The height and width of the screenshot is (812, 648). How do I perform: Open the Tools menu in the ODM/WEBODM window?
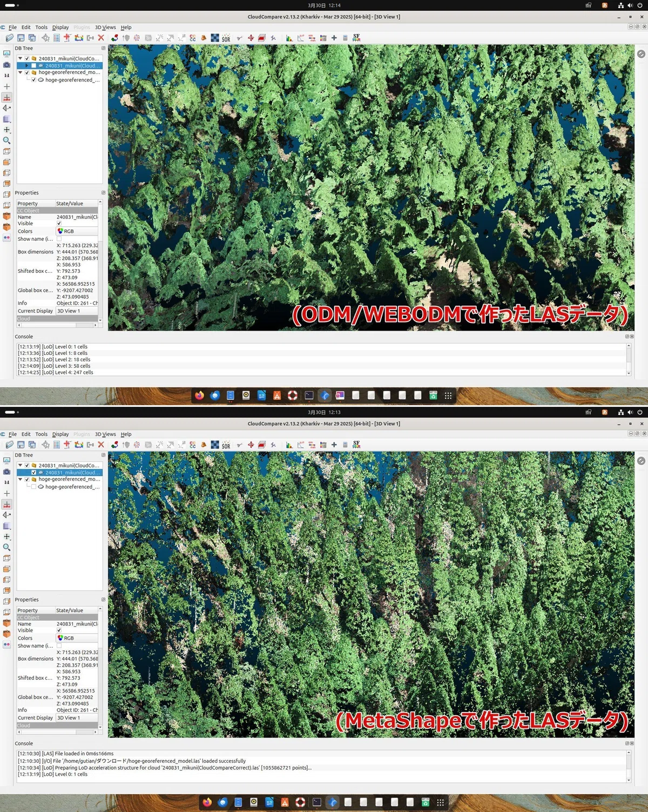point(42,27)
